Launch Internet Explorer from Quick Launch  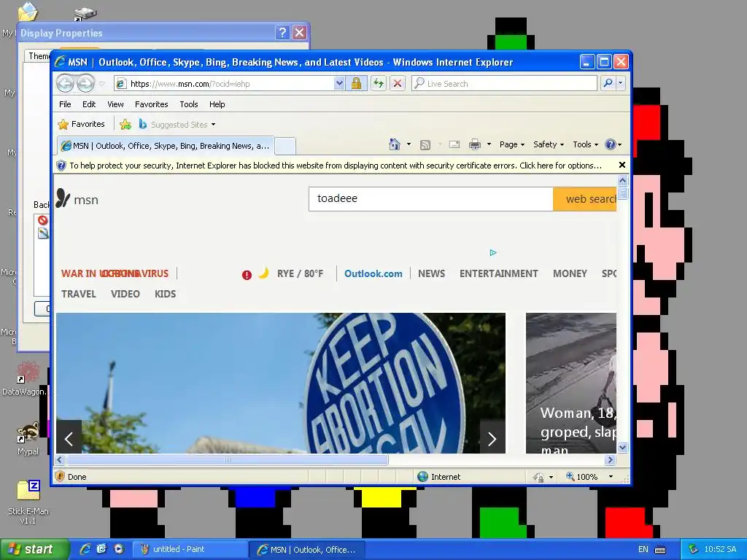pos(85,550)
